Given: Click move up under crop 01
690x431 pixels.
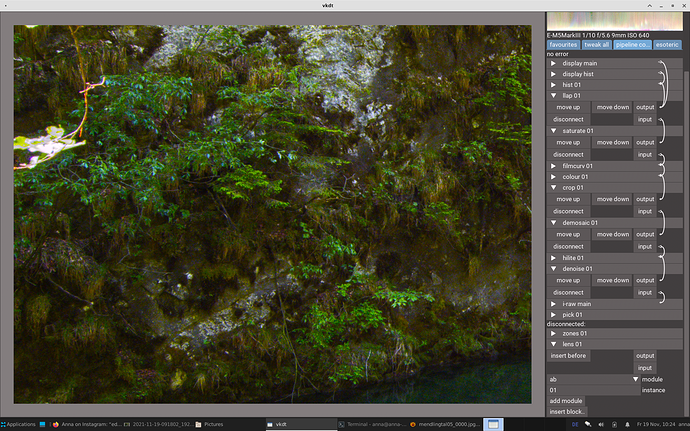Looking at the screenshot, I should 568,199.
